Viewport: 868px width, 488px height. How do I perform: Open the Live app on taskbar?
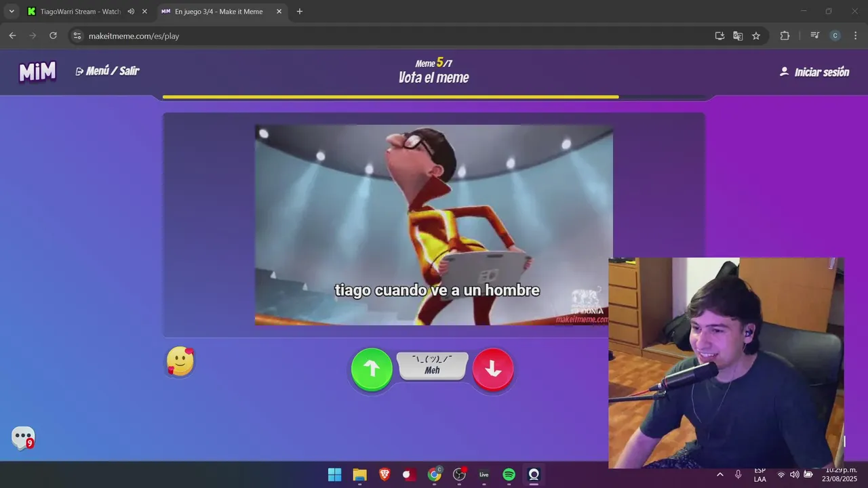click(x=484, y=474)
